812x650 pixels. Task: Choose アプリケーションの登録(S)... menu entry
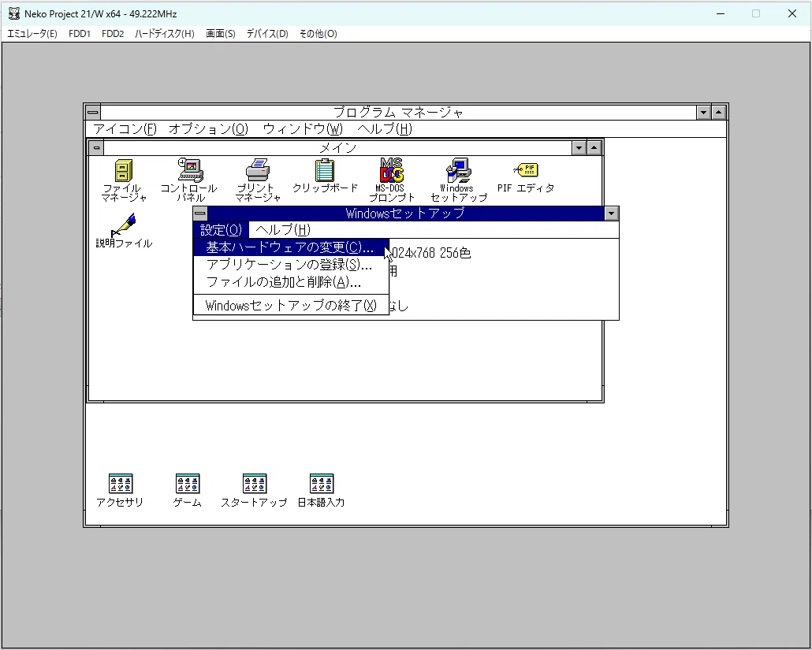pyautogui.click(x=291, y=265)
